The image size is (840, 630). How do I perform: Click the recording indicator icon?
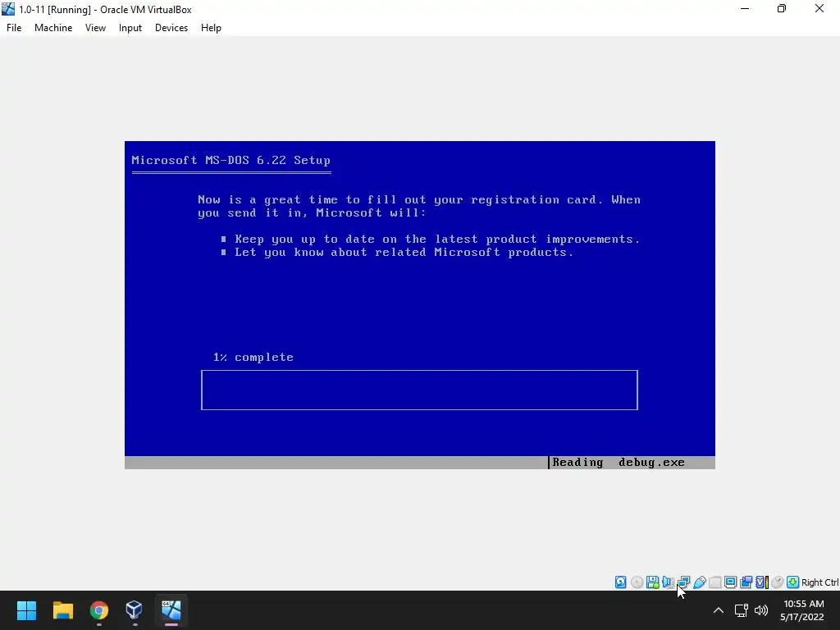pos(746,582)
